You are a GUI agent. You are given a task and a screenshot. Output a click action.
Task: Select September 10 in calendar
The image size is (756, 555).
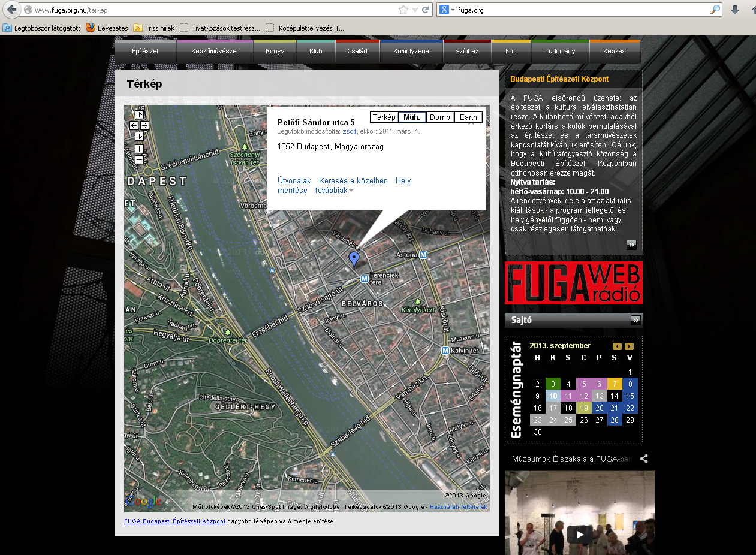coord(553,396)
